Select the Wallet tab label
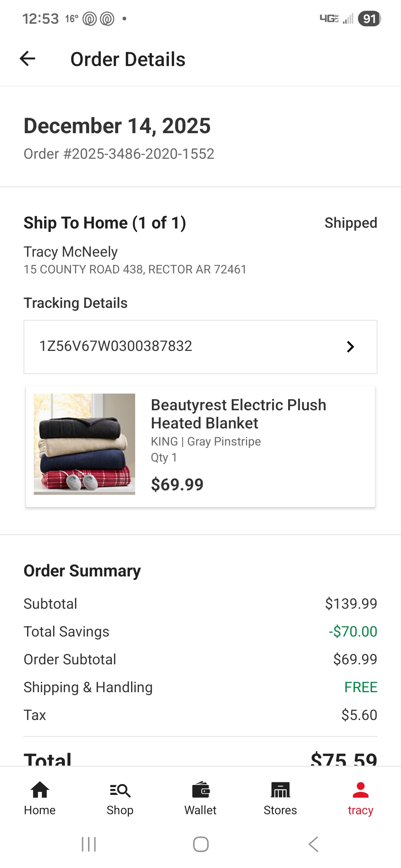The width and height of the screenshot is (401, 868). 200,810
